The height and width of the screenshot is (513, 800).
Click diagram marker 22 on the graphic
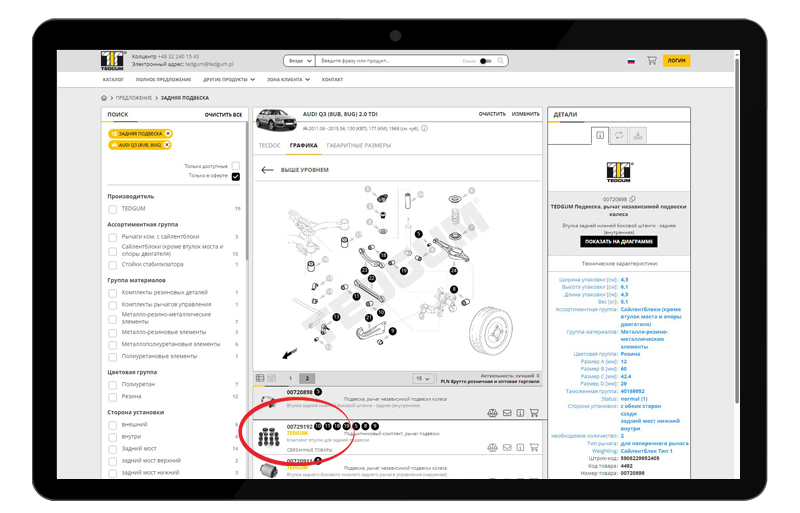click(x=371, y=278)
